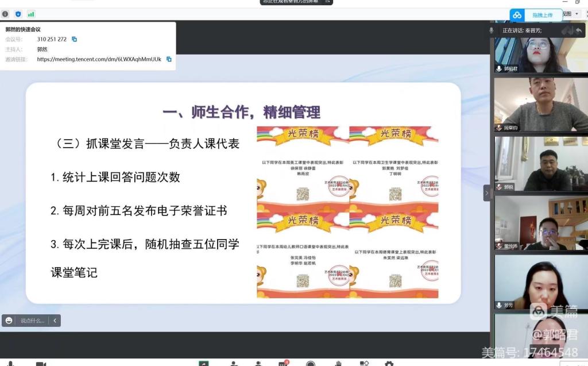Click the 说点什么 chat input field
Screen dimensions: 588x366
[x=32, y=321]
